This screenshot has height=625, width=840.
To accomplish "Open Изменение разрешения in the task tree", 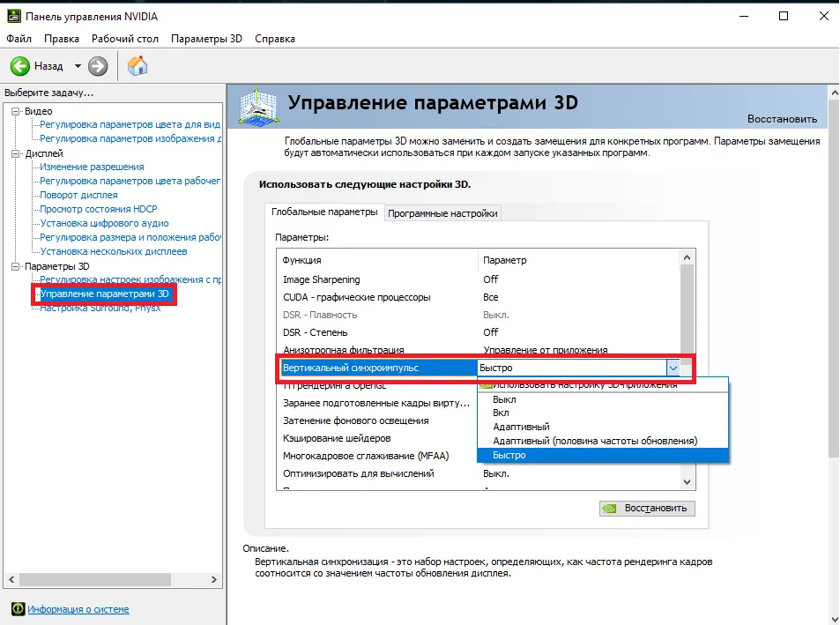I will 92,167.
